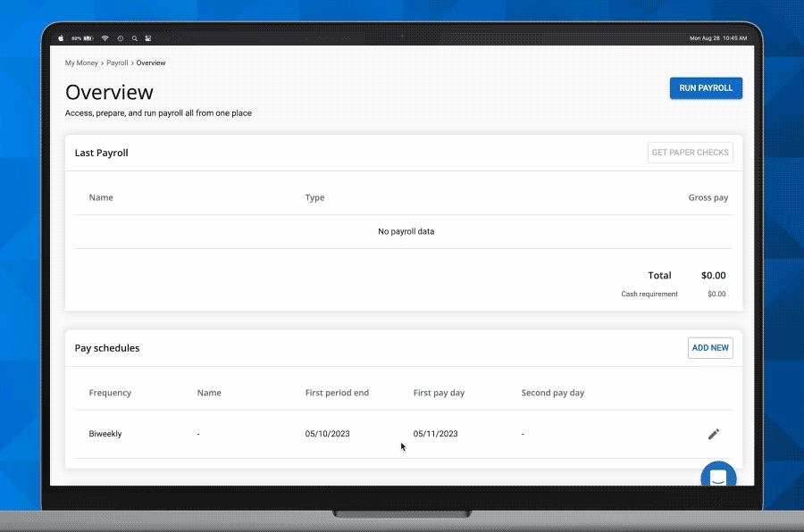The image size is (804, 532).
Task: Open Spotlight search magnifier icon
Action: (x=135, y=38)
